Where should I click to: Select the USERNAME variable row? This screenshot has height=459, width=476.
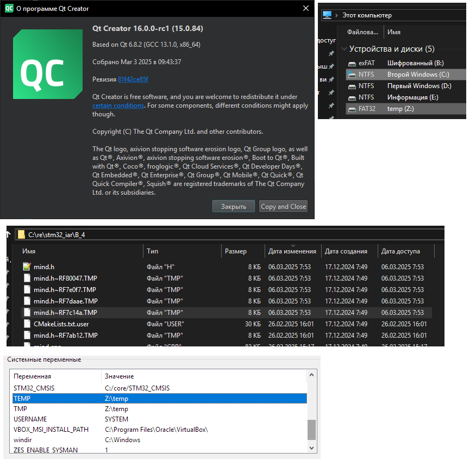[160, 419]
